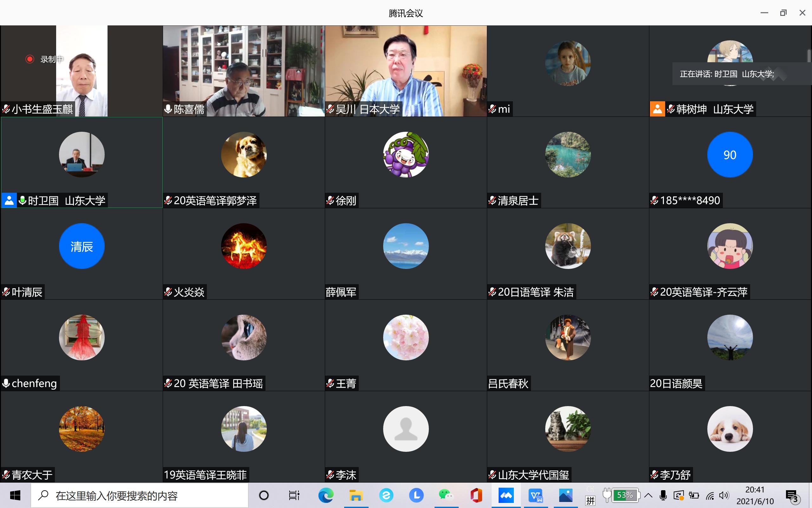Screen dimensions: 812x508
Task: Click the system tray microphone icon
Action: pyautogui.click(x=663, y=496)
